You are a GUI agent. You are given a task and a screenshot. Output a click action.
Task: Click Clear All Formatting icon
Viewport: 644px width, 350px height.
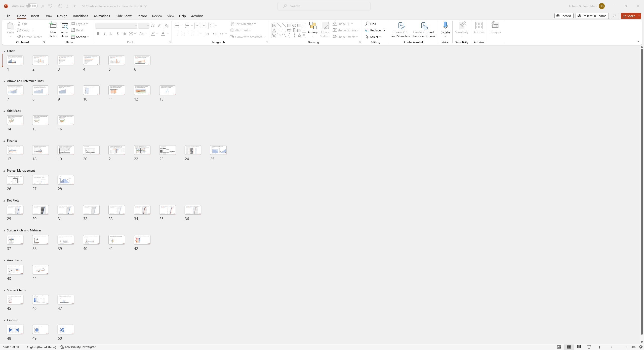(167, 26)
